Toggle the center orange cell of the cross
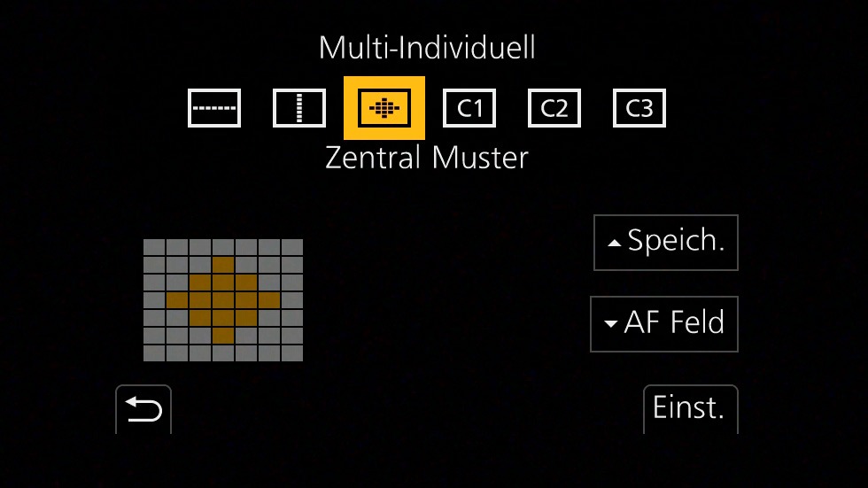868x488 pixels. coord(223,300)
